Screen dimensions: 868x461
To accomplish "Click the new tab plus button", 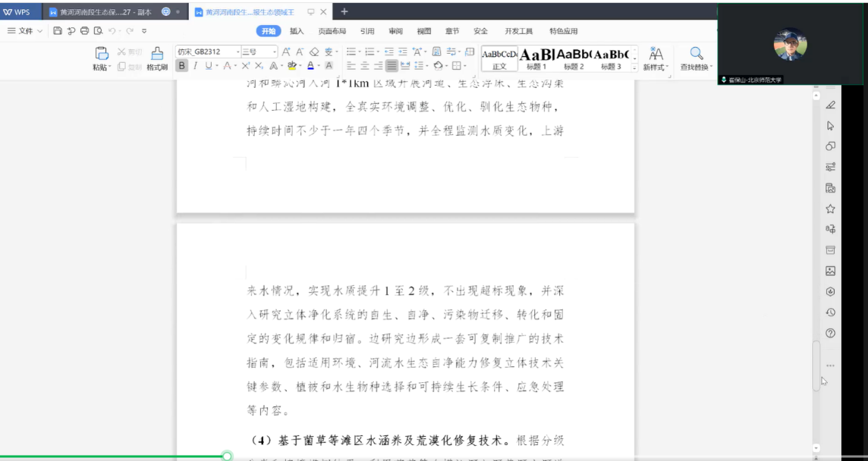I will pyautogui.click(x=344, y=11).
